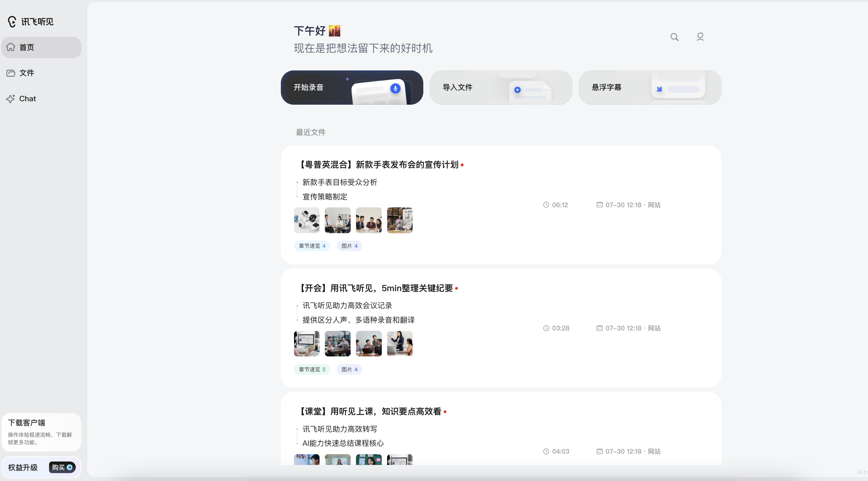This screenshot has height=481, width=868.
Task: Click the 下载客户端 download card
Action: pyautogui.click(x=41, y=432)
